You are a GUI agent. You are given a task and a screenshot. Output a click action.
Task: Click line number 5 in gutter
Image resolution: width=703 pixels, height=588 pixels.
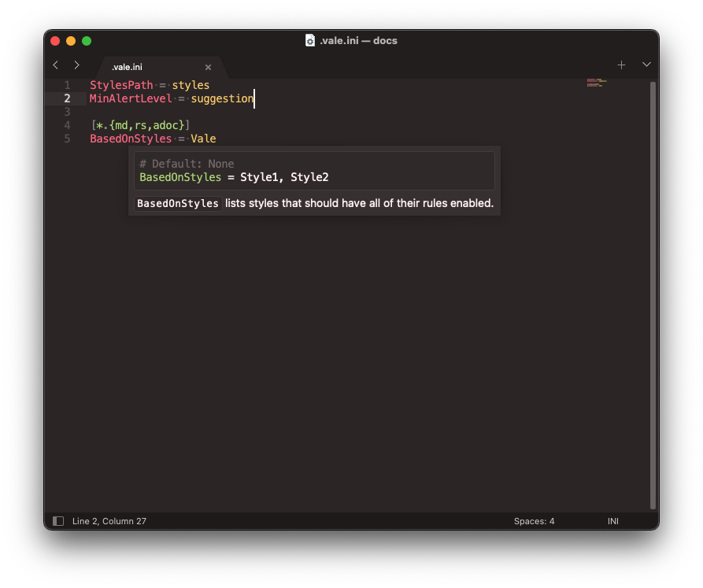click(67, 139)
